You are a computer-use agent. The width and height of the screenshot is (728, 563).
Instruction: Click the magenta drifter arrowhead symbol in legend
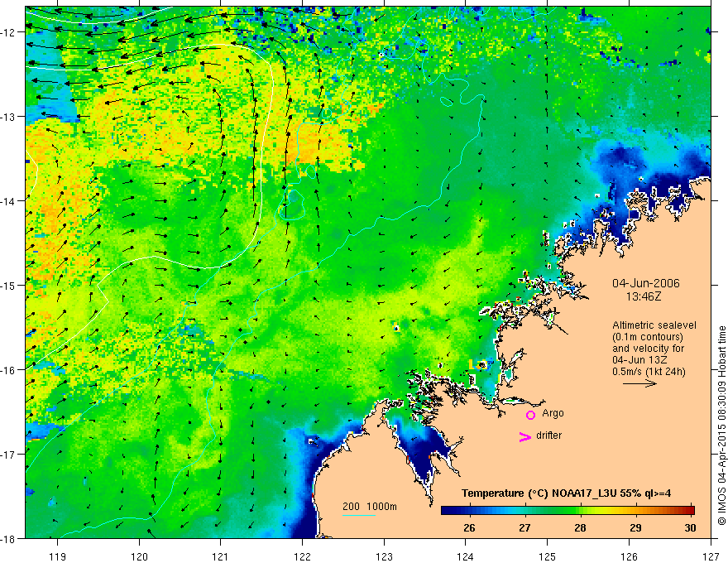(525, 436)
